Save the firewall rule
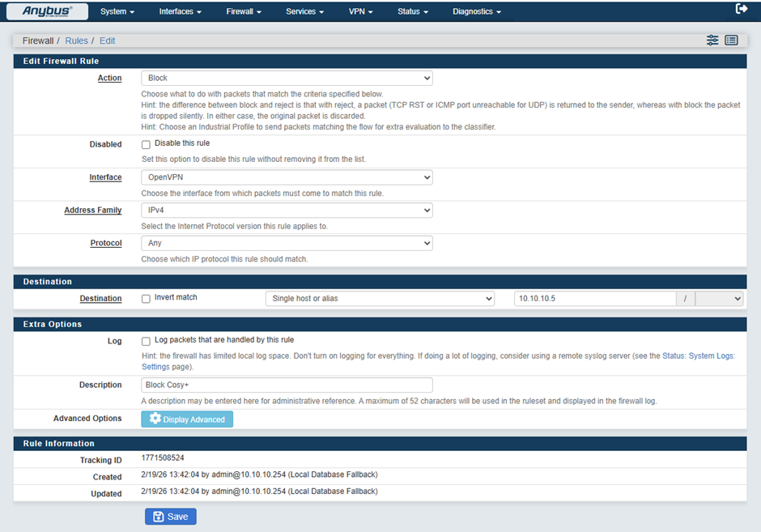Image resolution: width=761 pixels, height=532 pixels. [171, 517]
